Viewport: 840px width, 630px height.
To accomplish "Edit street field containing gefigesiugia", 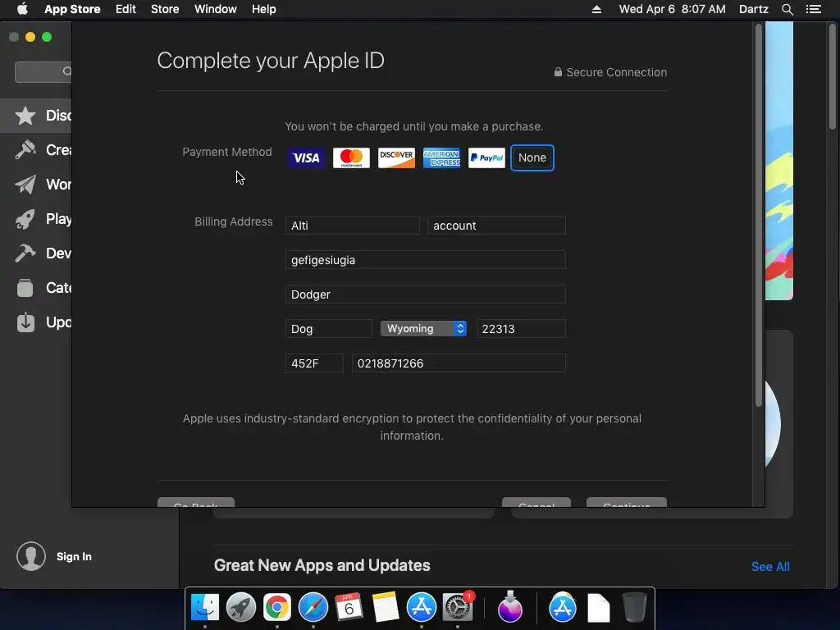I will [x=426, y=260].
